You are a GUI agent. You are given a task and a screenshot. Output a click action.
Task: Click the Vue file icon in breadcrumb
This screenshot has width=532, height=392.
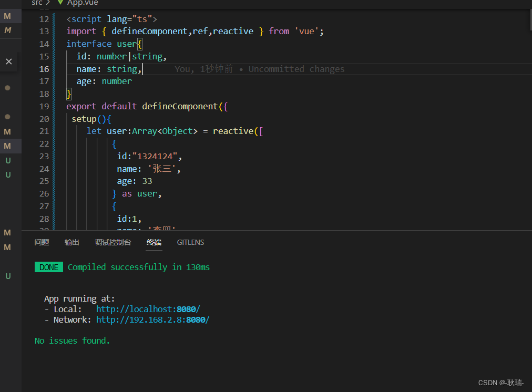(x=60, y=3)
